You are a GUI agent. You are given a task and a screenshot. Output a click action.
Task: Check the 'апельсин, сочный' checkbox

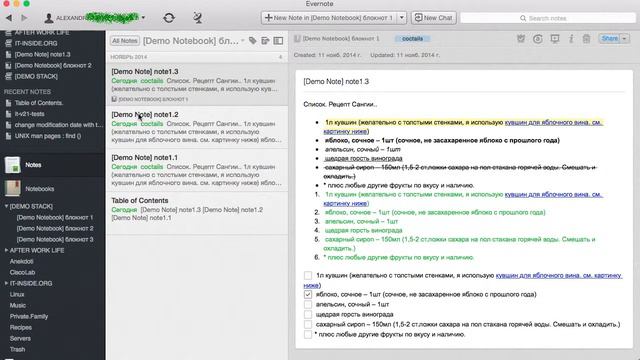coord(308,304)
